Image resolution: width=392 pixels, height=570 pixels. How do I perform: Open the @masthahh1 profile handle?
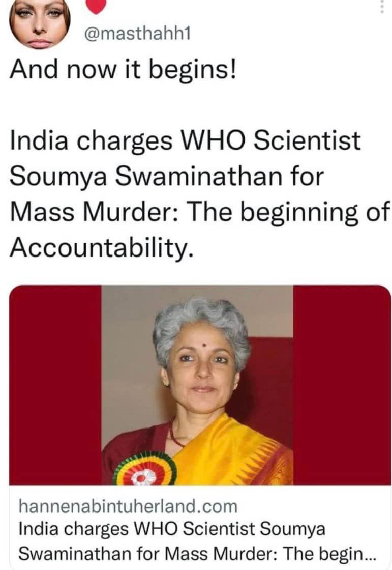137,35
